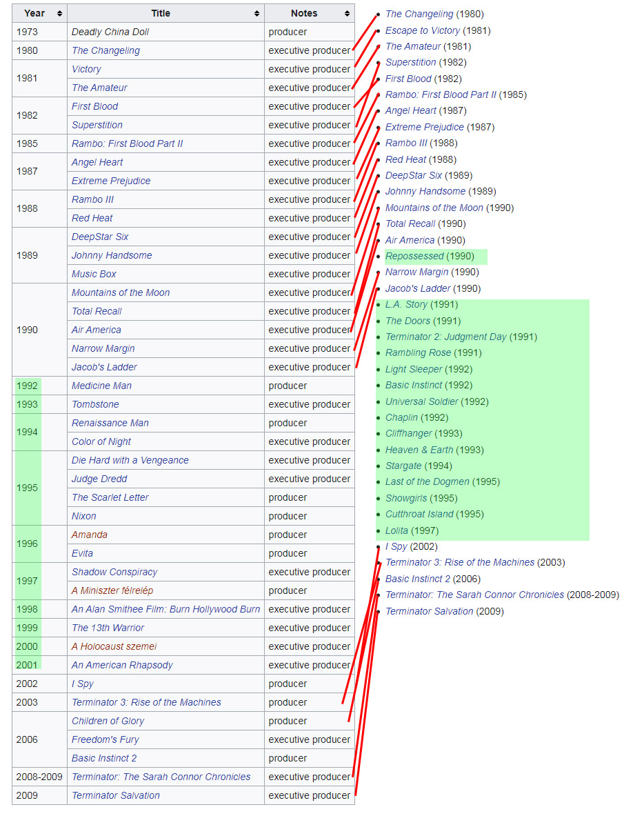Open Total Recall table link
Viewport: 644px width, 816px height.
click(x=97, y=311)
